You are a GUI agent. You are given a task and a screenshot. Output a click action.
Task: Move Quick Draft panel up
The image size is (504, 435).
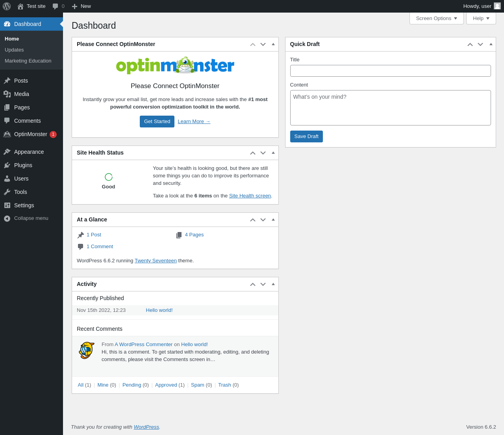point(470,44)
